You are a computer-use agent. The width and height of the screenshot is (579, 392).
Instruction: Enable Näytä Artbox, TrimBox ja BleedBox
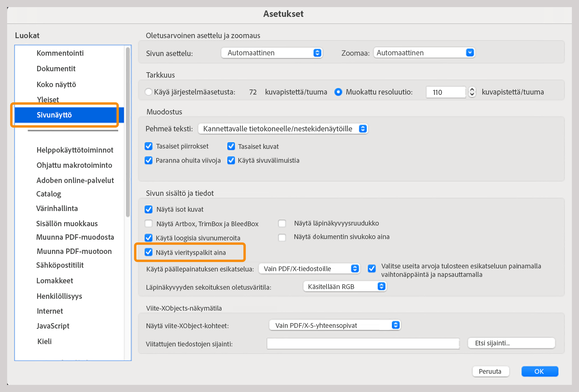pyautogui.click(x=149, y=223)
